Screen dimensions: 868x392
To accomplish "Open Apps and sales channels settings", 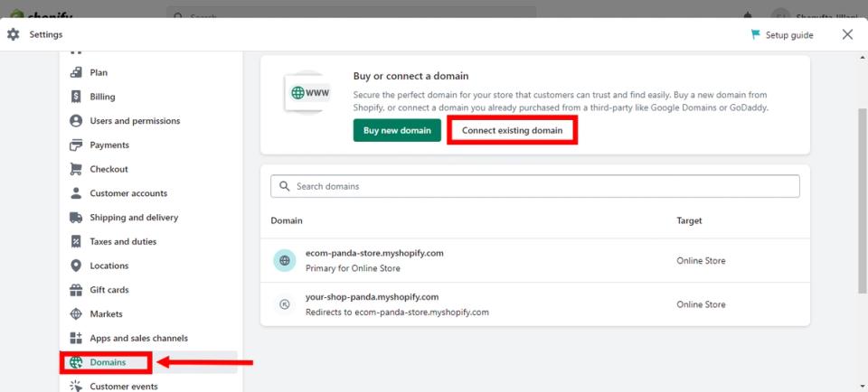I will click(x=138, y=338).
